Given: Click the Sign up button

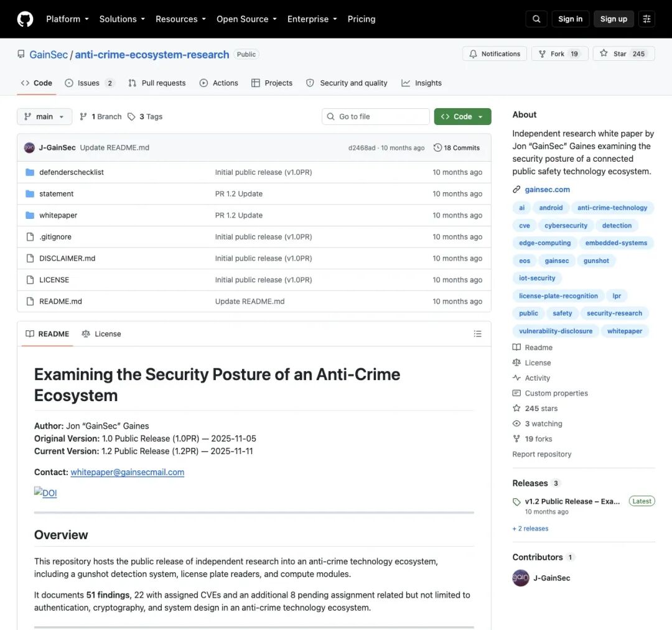Looking at the screenshot, I should (x=614, y=19).
